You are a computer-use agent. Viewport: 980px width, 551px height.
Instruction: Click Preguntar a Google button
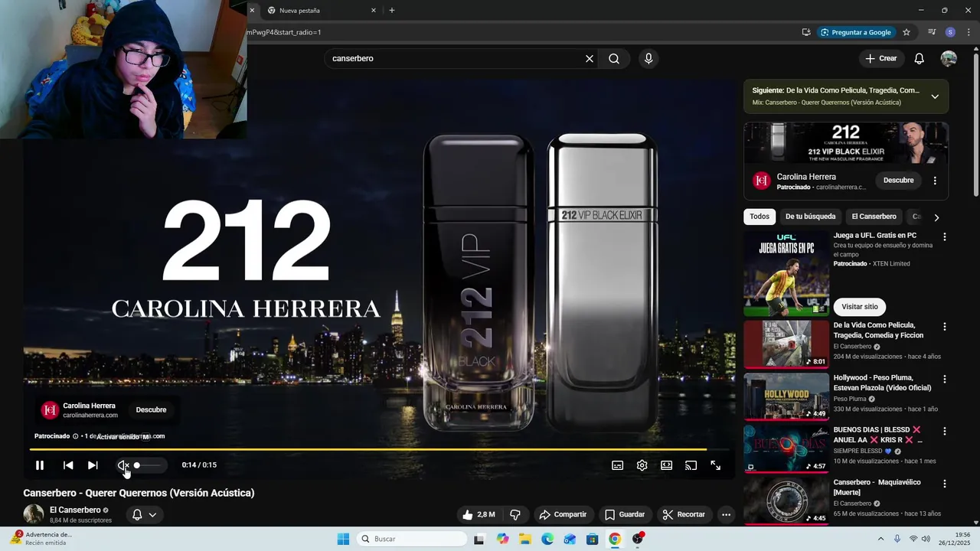point(856,32)
